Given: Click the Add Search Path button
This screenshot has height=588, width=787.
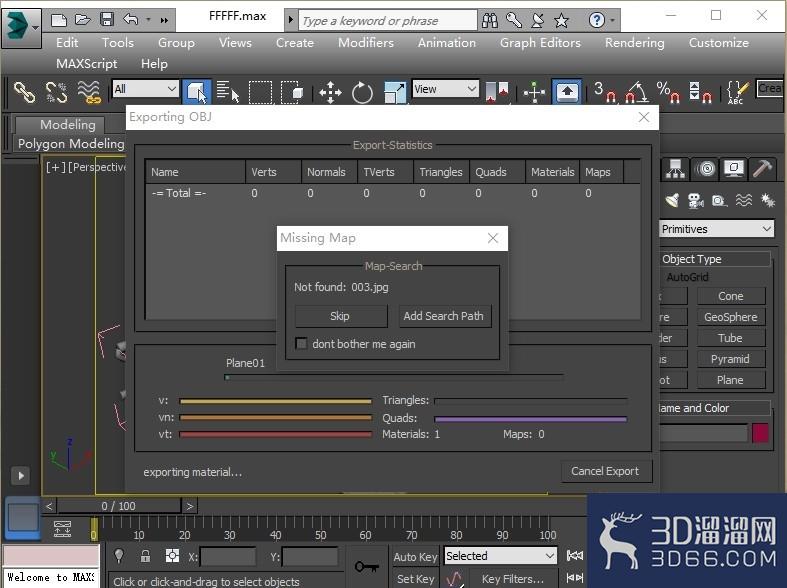Looking at the screenshot, I should pos(444,316).
